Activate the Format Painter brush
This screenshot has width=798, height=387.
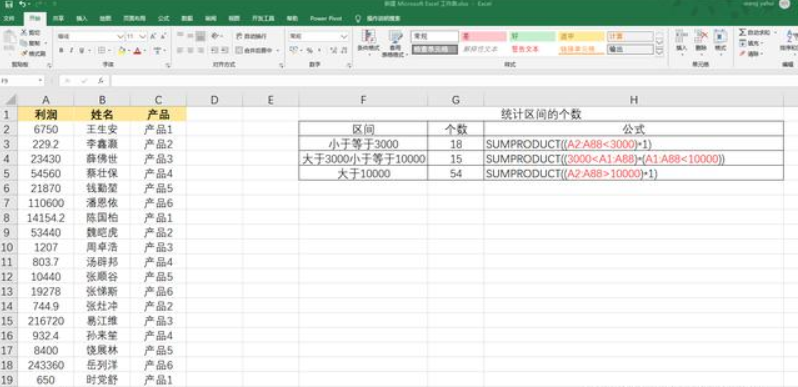click(33, 53)
